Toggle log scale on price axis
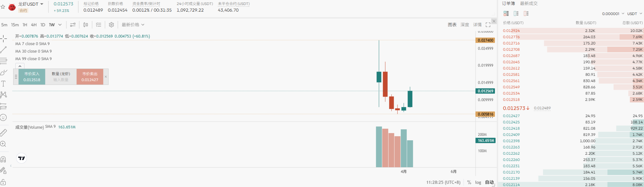The height and width of the screenshot is (187, 644). [478, 182]
